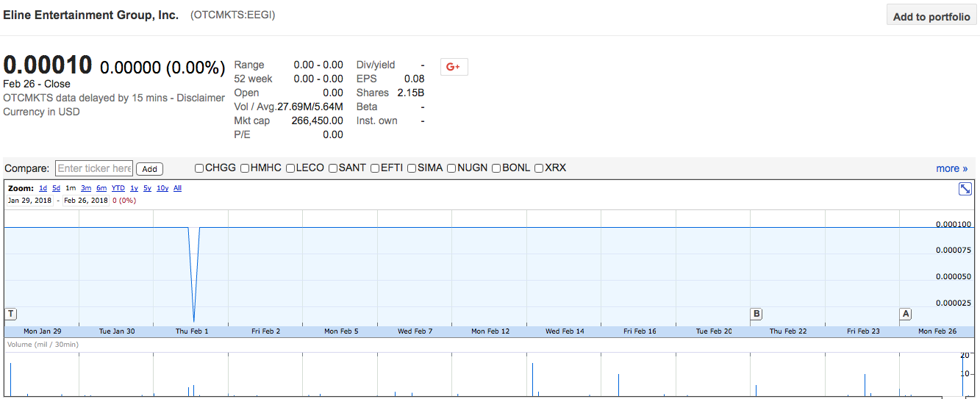
Task: Open the A event marker on chart
Action: point(906,314)
